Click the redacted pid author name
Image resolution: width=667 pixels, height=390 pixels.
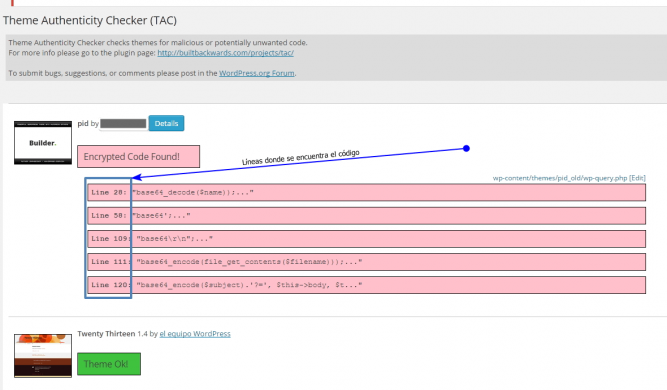pos(123,123)
